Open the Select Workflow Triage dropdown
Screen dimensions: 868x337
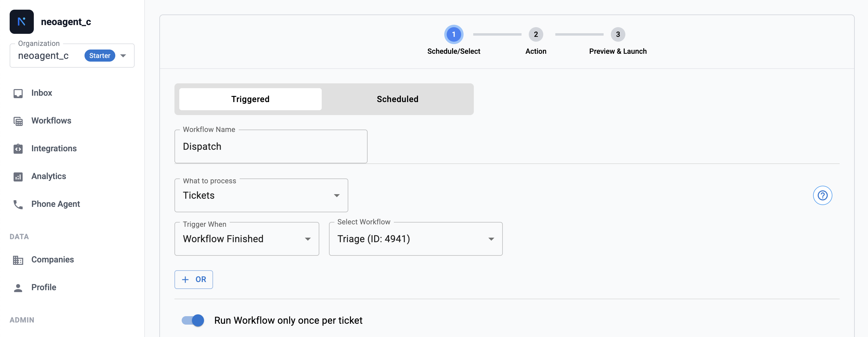(415, 239)
